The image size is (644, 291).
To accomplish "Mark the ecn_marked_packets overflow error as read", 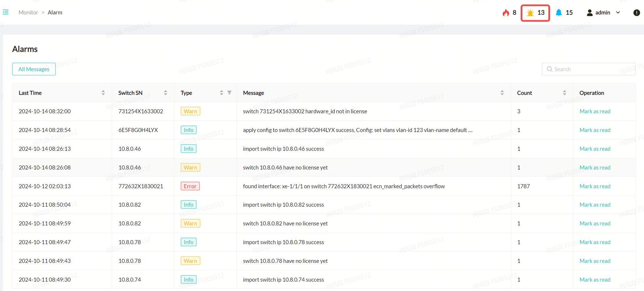I will (595, 186).
